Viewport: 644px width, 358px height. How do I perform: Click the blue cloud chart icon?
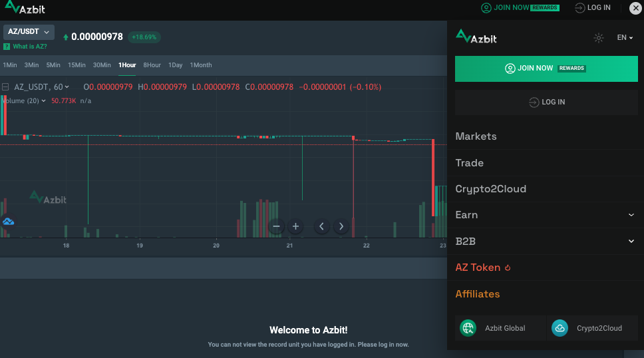(x=8, y=222)
